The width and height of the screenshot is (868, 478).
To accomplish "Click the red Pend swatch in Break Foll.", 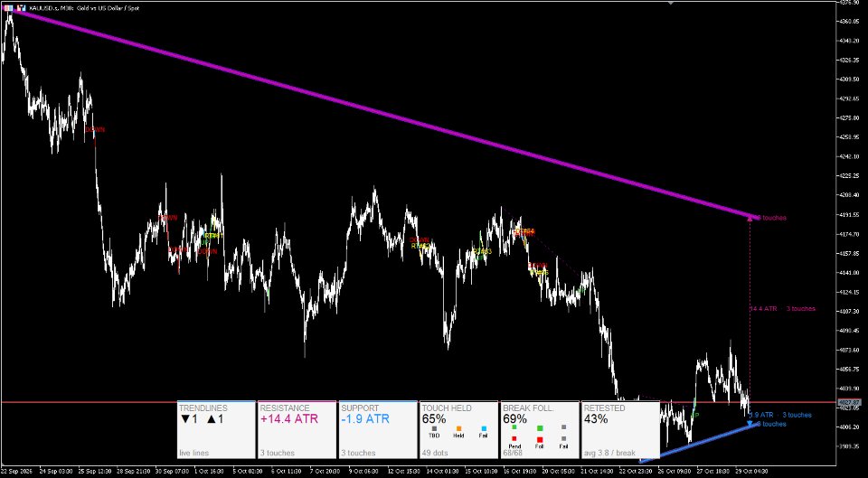I will [514, 439].
